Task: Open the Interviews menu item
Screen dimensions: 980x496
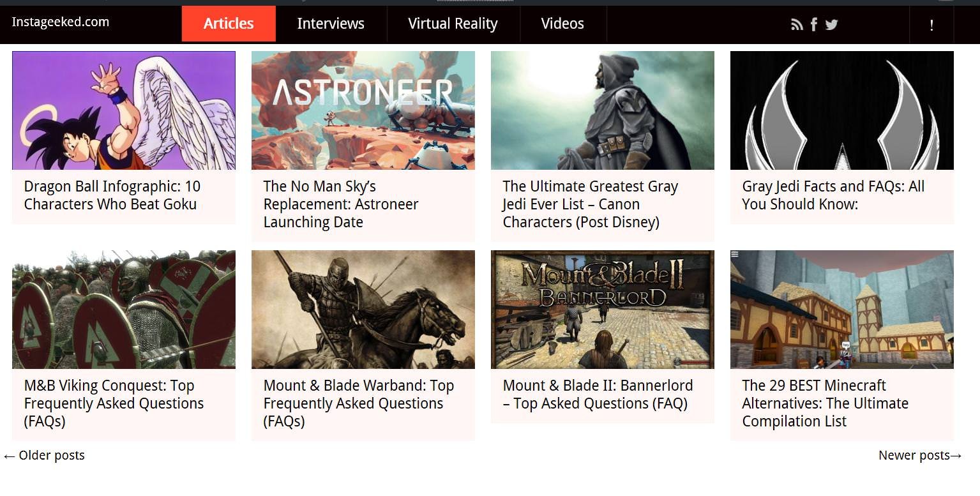Action: (331, 24)
